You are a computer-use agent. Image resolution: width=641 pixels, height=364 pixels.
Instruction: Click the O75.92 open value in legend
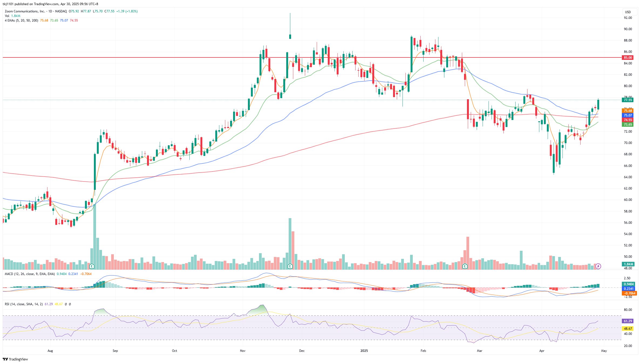[x=74, y=11]
